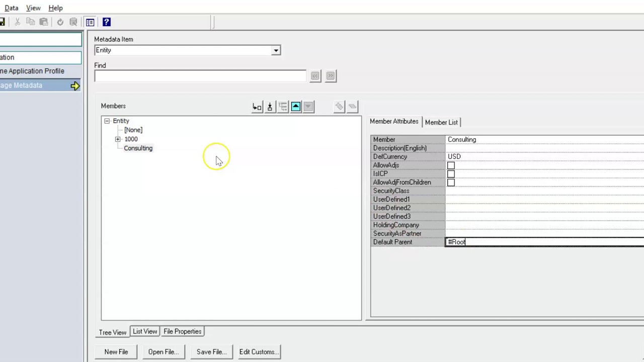Click the Description(English) value cell
The image size is (644, 362).
tap(545, 148)
